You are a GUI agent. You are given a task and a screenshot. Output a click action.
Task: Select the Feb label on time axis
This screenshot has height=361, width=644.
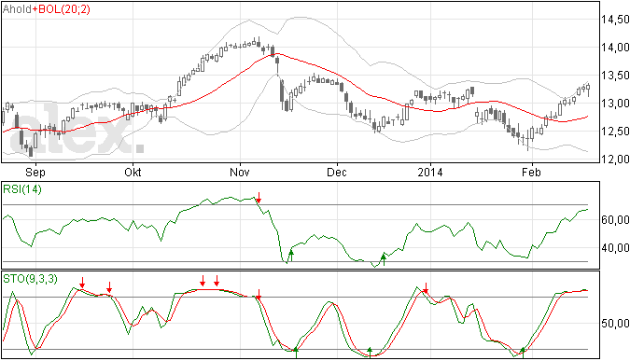click(531, 172)
